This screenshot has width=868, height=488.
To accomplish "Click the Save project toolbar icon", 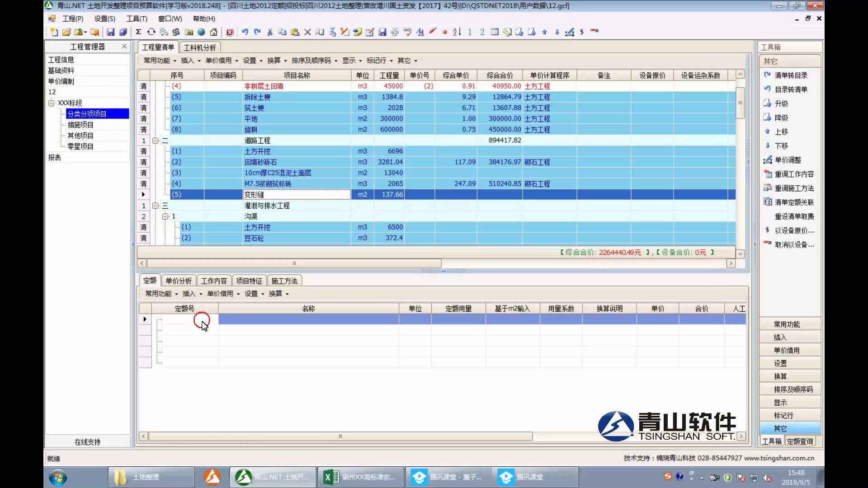I will click(110, 32).
